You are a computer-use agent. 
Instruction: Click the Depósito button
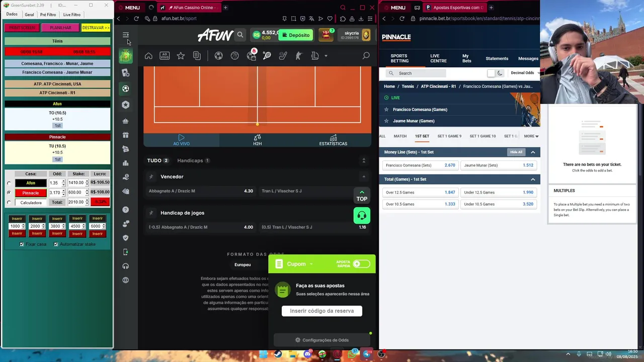pos(296,35)
